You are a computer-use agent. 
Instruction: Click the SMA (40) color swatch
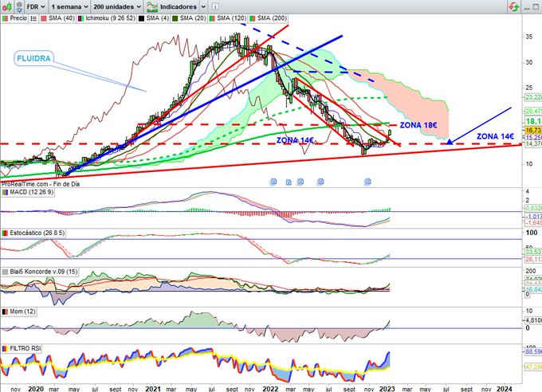[44, 18]
